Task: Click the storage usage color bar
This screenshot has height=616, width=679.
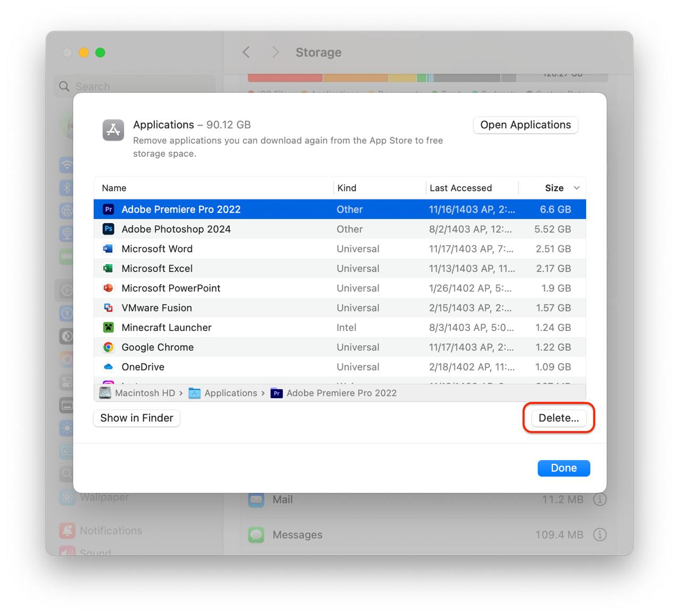Action: click(428, 78)
